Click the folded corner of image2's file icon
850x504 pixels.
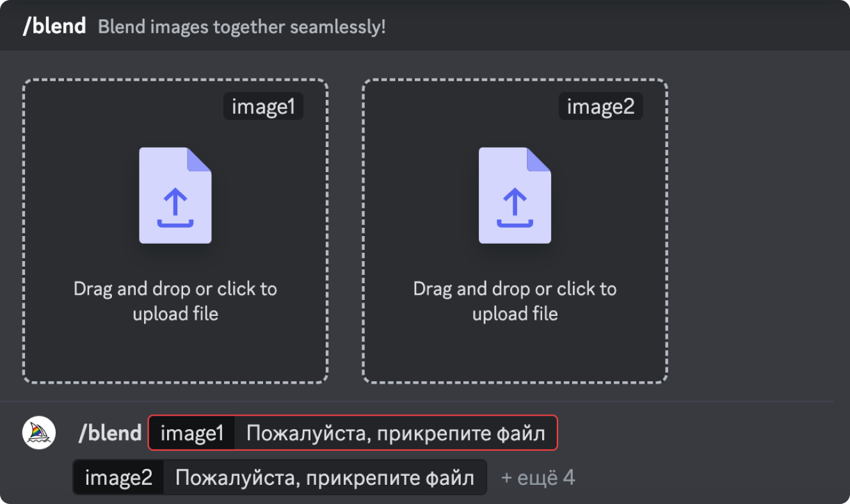540,159
